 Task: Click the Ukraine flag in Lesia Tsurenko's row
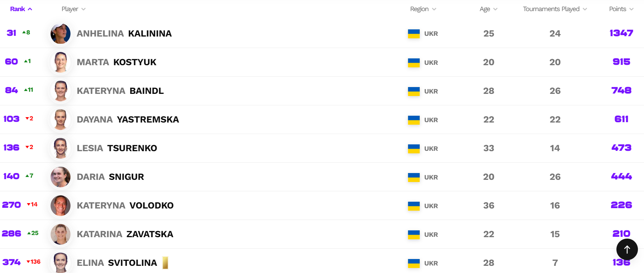pyautogui.click(x=414, y=148)
